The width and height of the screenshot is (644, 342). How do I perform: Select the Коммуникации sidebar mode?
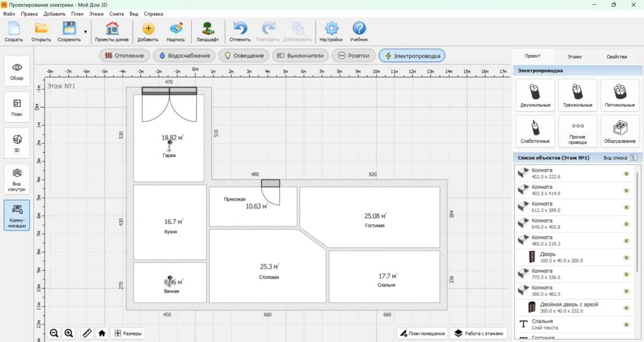tap(17, 215)
